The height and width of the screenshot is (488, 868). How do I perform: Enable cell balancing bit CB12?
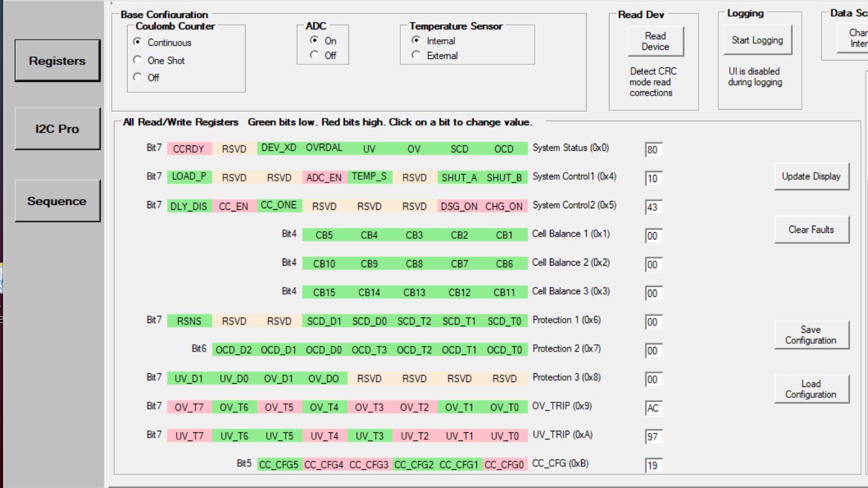(459, 292)
